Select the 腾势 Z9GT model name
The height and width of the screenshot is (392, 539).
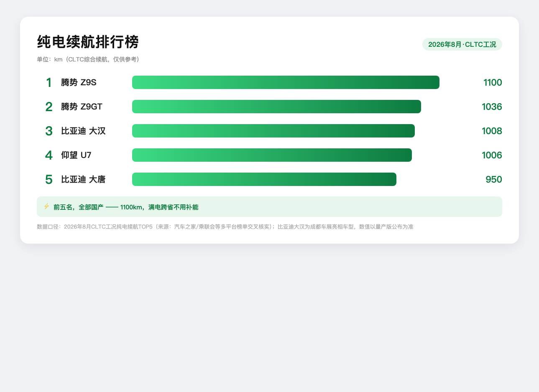82,107
